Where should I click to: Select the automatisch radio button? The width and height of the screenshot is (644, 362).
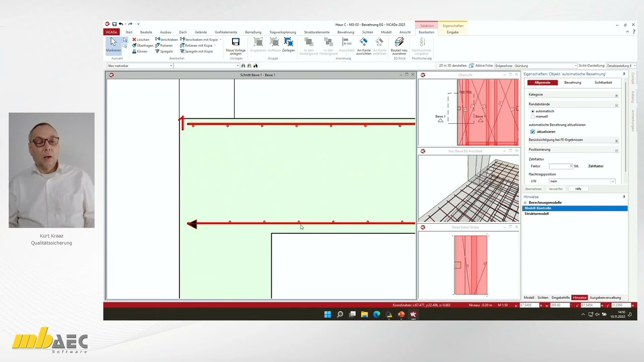(x=533, y=111)
